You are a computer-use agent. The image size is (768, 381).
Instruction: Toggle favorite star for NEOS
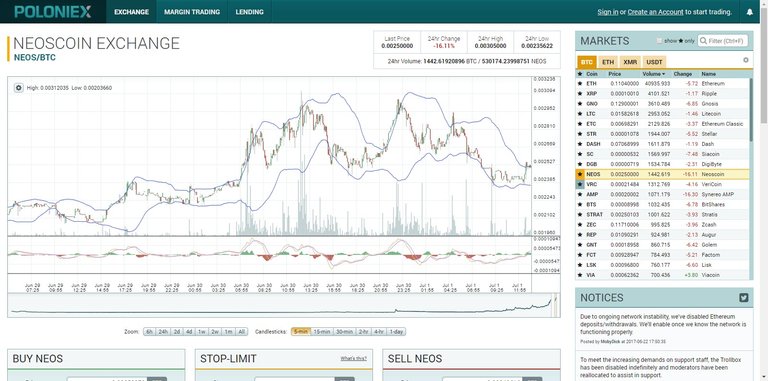point(580,174)
